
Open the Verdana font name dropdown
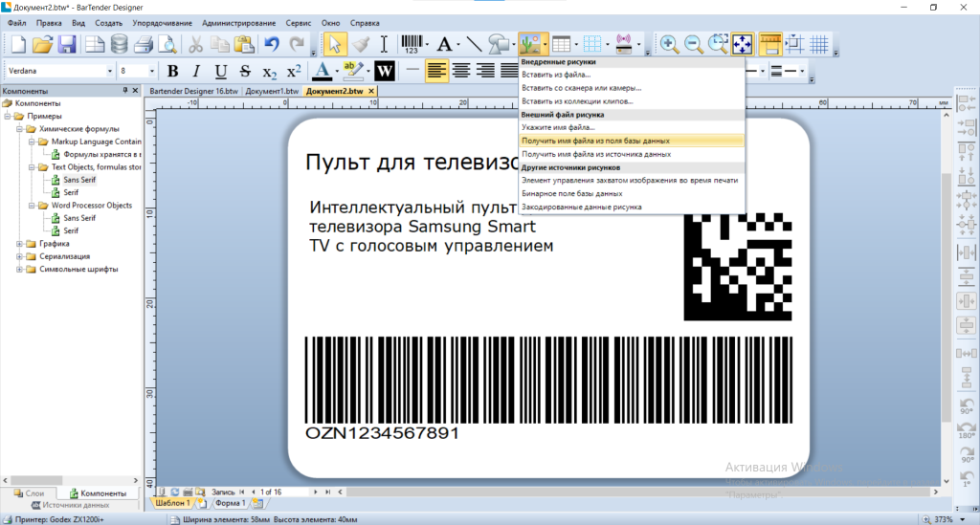109,71
